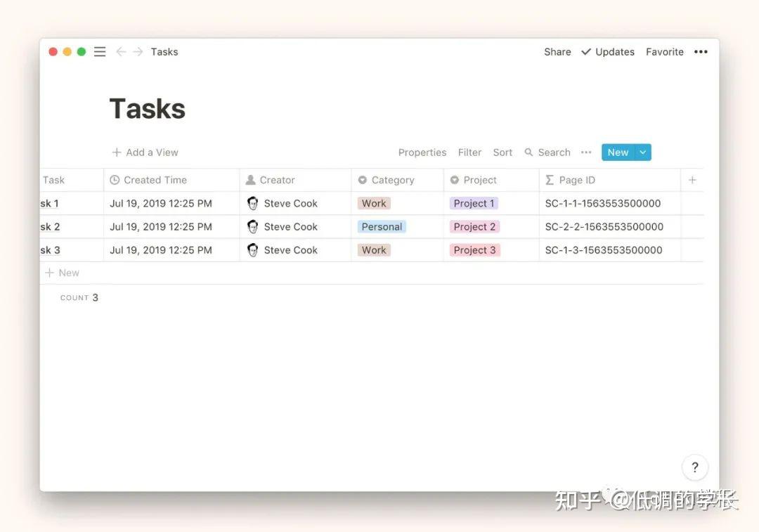Click the Tasks page title heading
Viewport: 759px width, 532px height.
(148, 108)
